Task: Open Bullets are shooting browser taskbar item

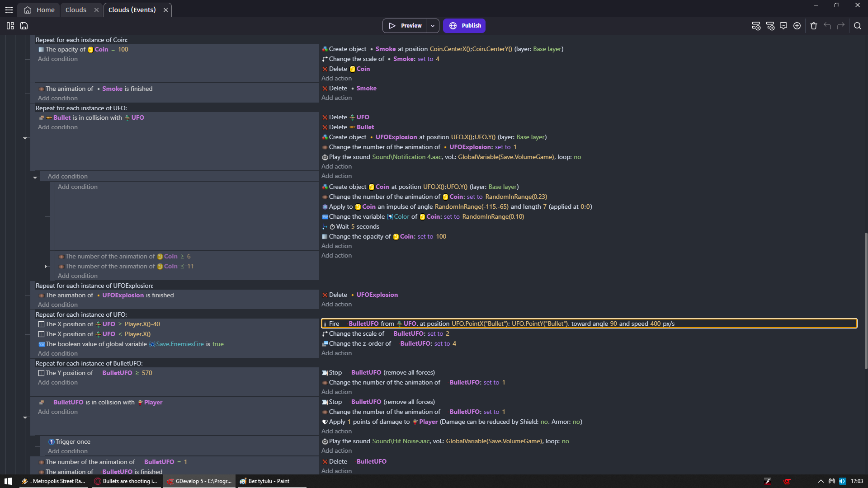Action: coord(126,481)
